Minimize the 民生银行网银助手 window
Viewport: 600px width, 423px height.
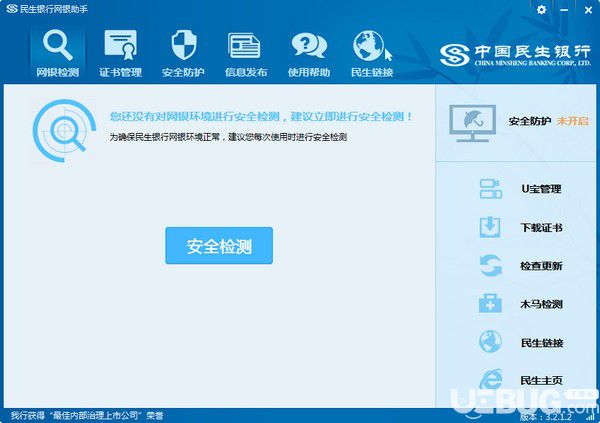point(564,10)
